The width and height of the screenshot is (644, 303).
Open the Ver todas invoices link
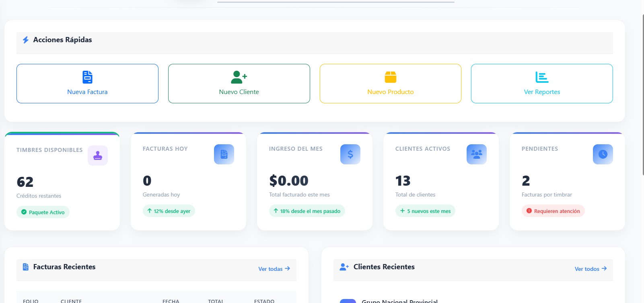(x=274, y=269)
